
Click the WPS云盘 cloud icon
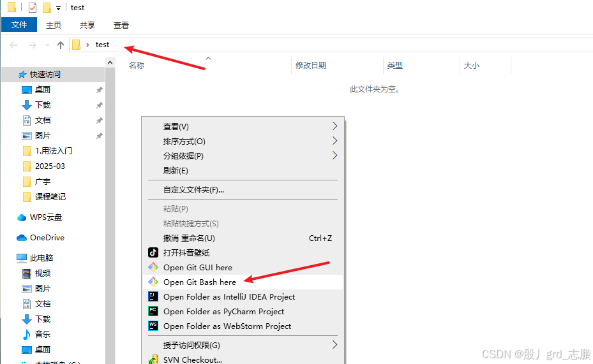click(x=22, y=217)
